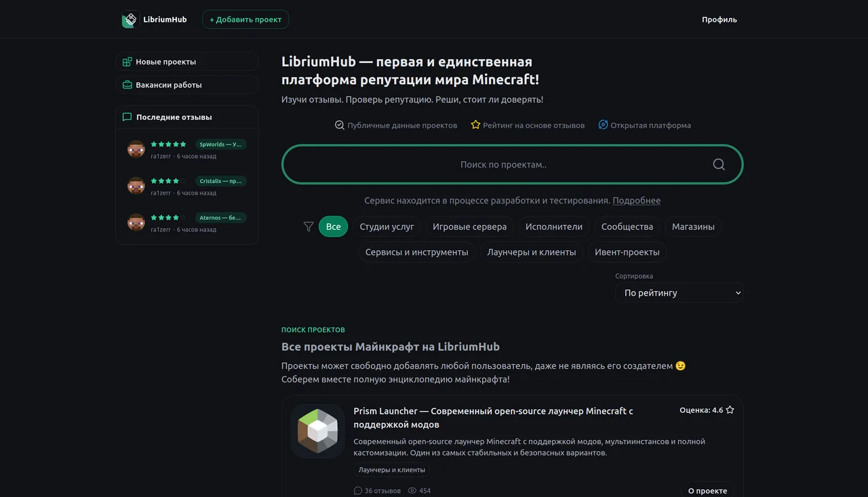Click the + Добавить проект button

(x=245, y=20)
